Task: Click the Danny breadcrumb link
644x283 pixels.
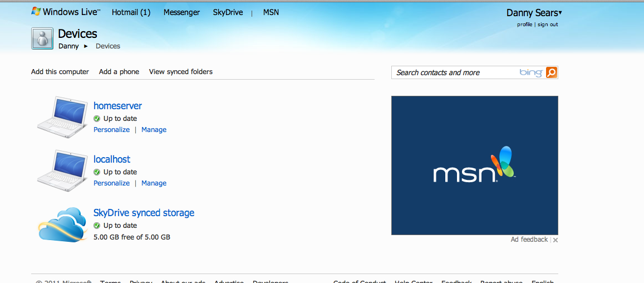Action: point(68,46)
